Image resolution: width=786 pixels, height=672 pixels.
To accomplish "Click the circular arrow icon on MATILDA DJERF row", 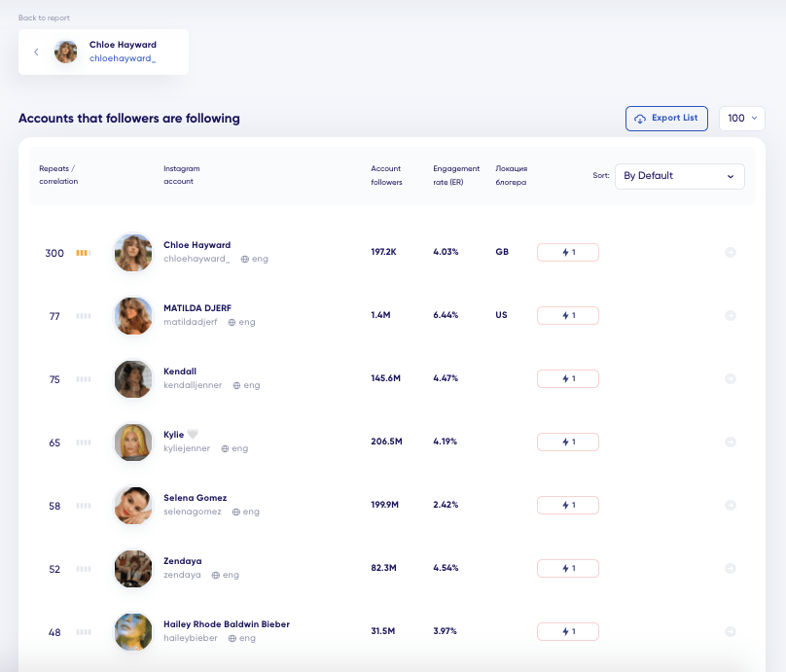I will (731, 315).
